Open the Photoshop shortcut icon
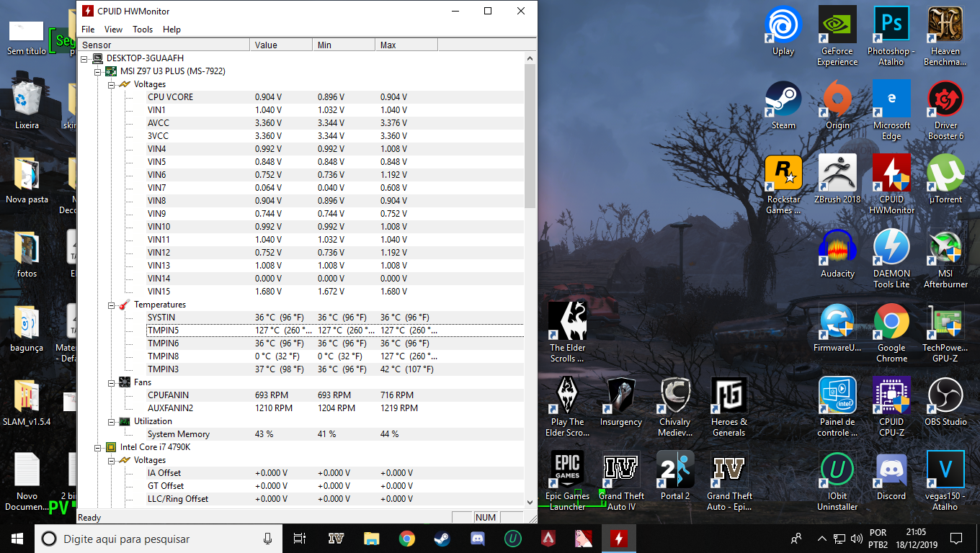The image size is (980, 553). pos(891,36)
